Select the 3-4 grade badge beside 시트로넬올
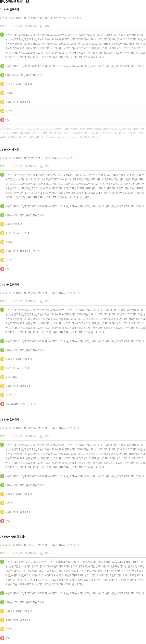146x644 pixels. [2, 377]
